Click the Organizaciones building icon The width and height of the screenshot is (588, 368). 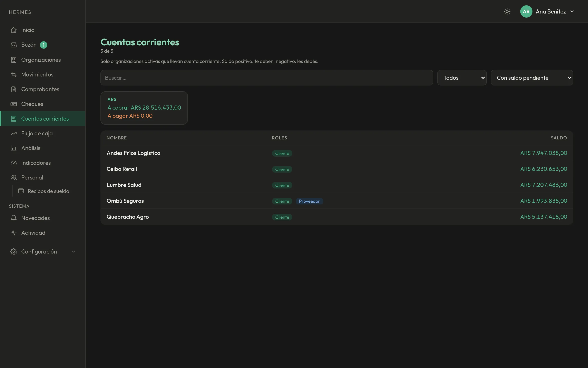[x=14, y=60]
